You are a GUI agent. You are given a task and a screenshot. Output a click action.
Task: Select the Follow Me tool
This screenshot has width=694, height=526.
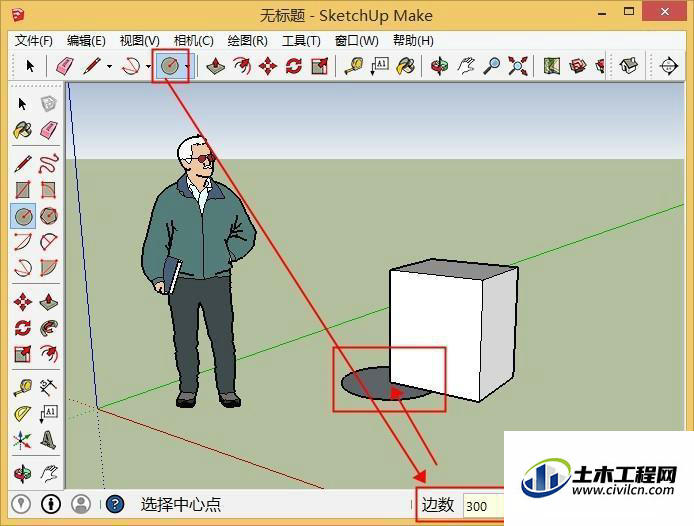(x=49, y=328)
